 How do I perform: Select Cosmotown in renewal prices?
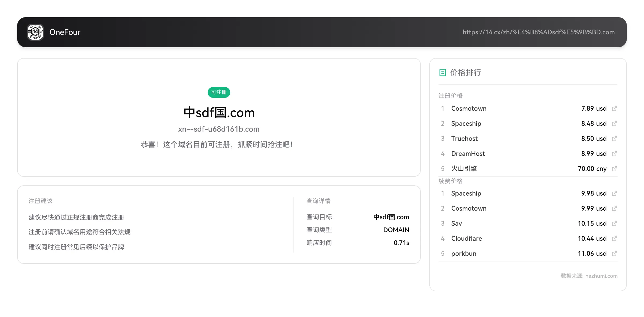pyautogui.click(x=469, y=208)
